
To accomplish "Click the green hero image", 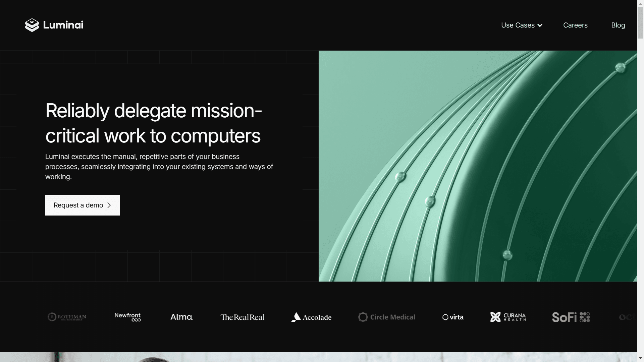I will pyautogui.click(x=477, y=166).
